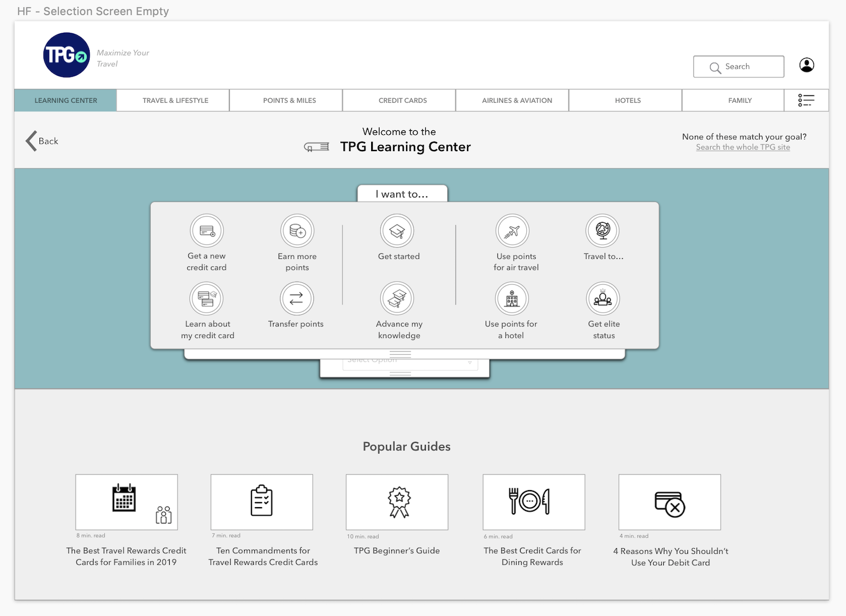Image resolution: width=846 pixels, height=616 pixels.
Task: Open the Learning Center tab
Action: (66, 100)
